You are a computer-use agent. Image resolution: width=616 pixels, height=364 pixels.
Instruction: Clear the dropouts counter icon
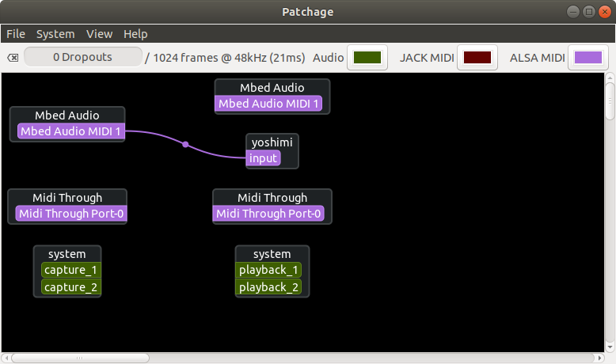pyautogui.click(x=13, y=58)
